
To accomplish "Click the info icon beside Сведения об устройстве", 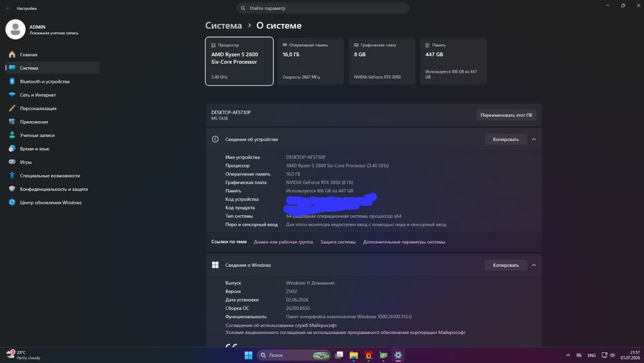I will click(215, 139).
